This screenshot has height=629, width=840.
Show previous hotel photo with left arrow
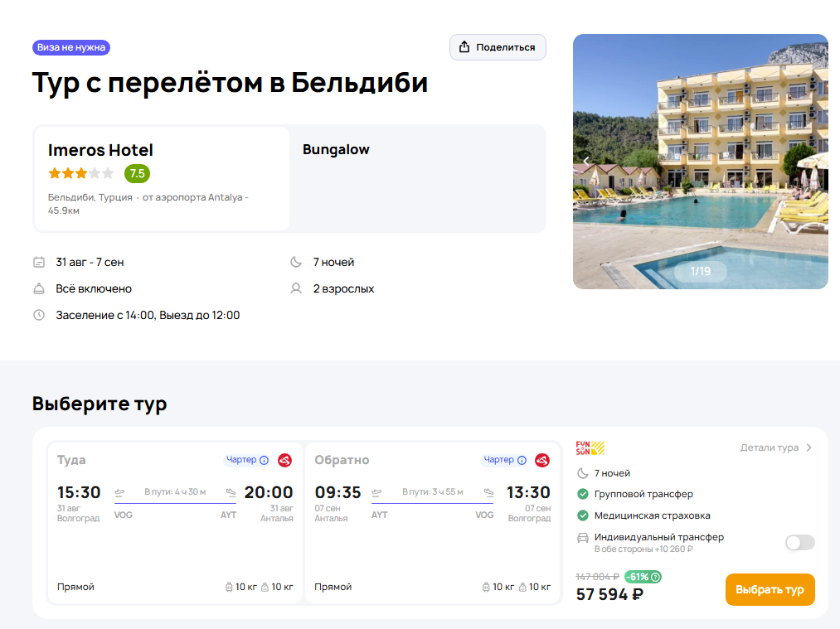tap(586, 162)
